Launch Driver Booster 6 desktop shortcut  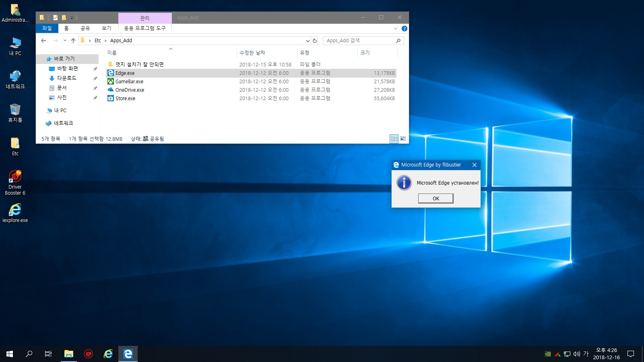[x=15, y=183]
